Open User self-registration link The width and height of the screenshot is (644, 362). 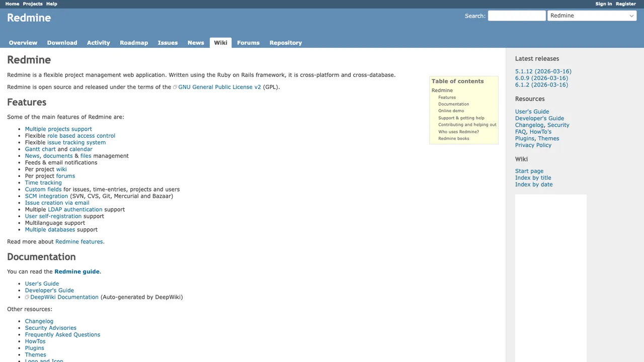point(53,216)
